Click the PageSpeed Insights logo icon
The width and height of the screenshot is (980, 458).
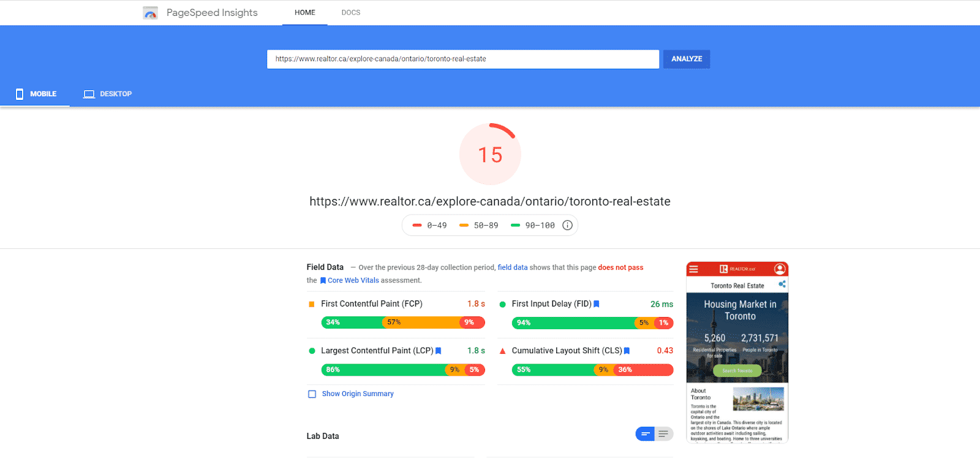point(150,13)
